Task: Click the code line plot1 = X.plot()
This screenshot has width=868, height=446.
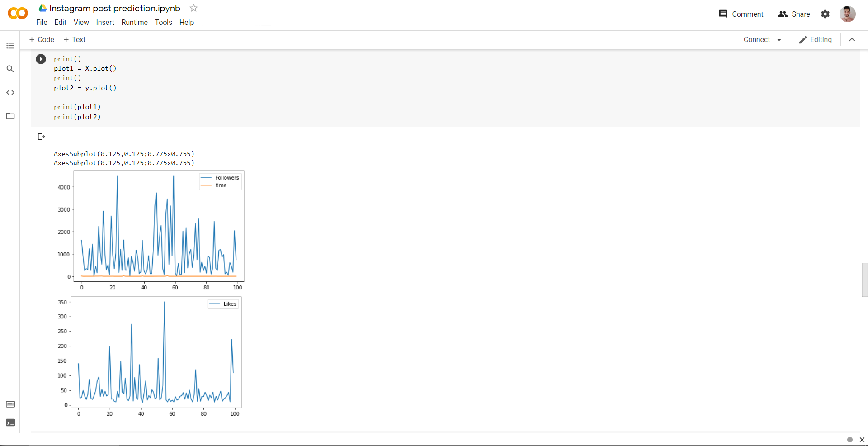Action: 85,68
